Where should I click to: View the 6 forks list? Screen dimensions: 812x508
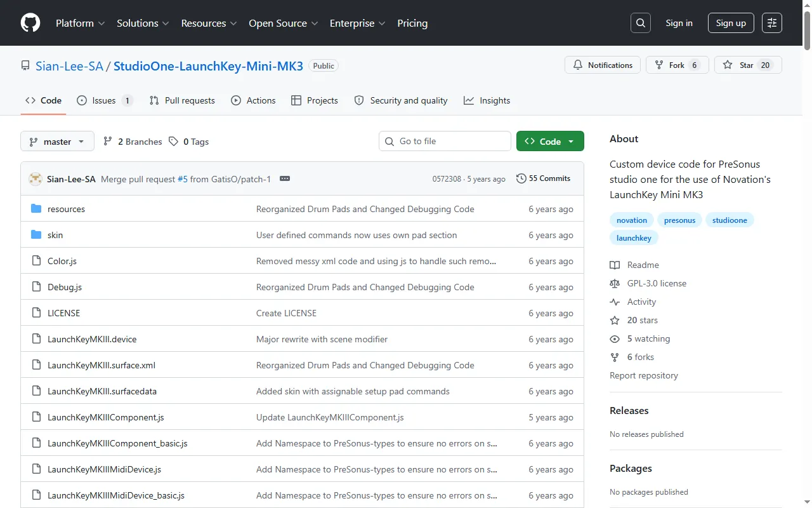pos(632,357)
